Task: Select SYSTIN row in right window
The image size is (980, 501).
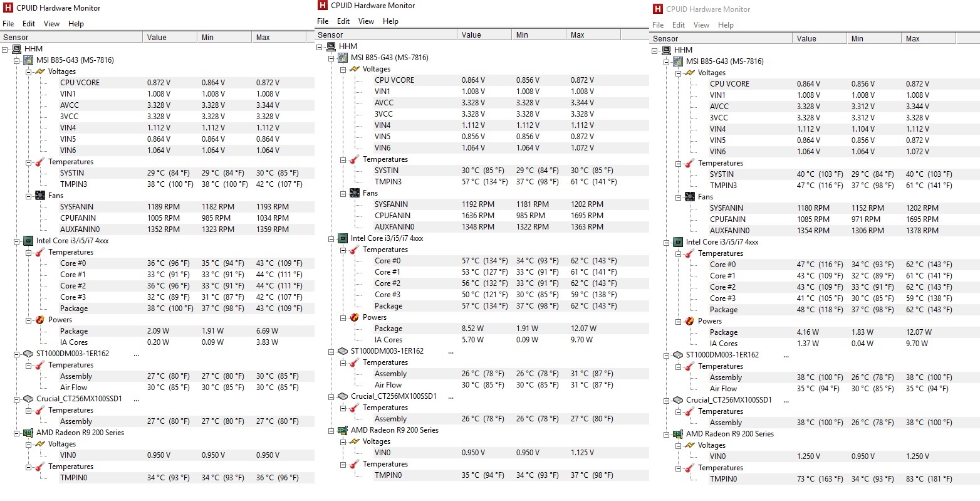Action: pyautogui.click(x=843, y=174)
